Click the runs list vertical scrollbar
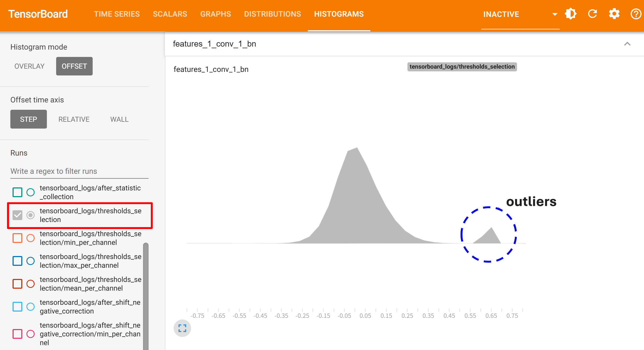The image size is (644, 350). tap(146, 294)
